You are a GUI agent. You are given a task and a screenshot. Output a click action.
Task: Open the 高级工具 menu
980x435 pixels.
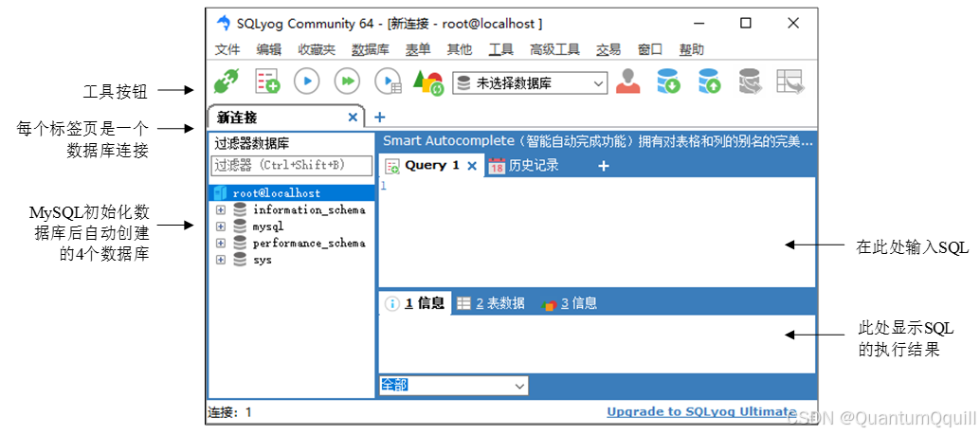pyautogui.click(x=555, y=50)
